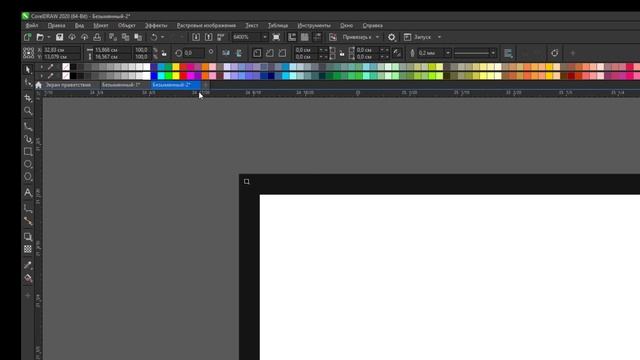Select the Interactive Fill bucket tool
640x360 pixels.
coord(28,278)
